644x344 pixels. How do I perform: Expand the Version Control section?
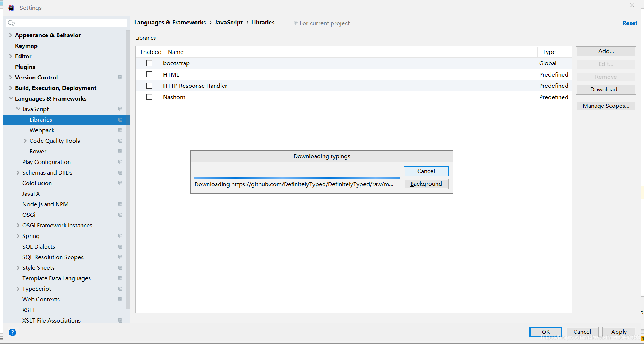point(11,78)
